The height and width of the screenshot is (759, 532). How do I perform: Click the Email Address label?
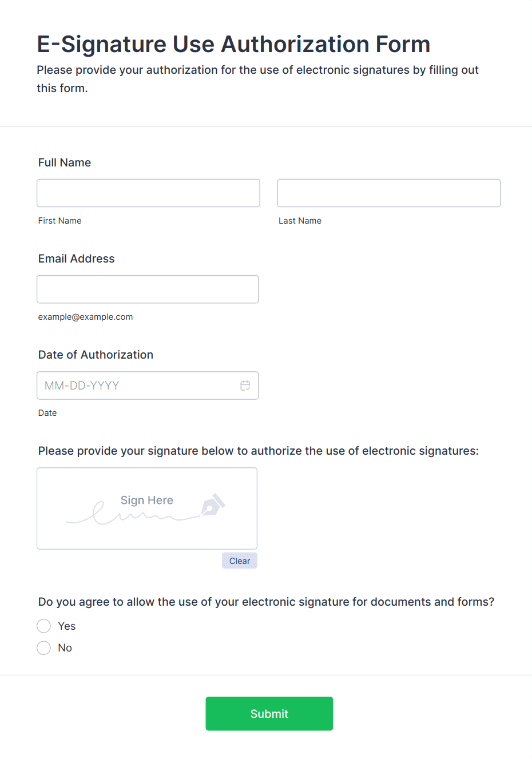pos(77,259)
